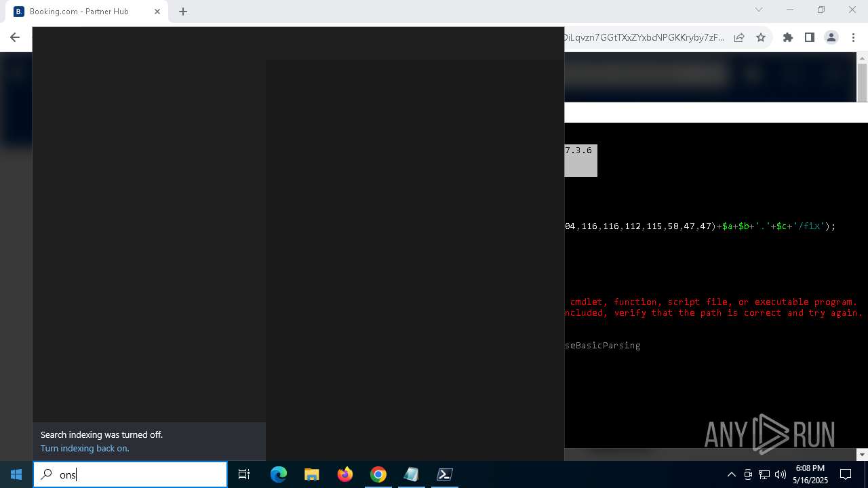Image resolution: width=868 pixels, height=488 pixels.
Task: Close the Booking.com - Partner Hub tab
Action: click(x=157, y=12)
